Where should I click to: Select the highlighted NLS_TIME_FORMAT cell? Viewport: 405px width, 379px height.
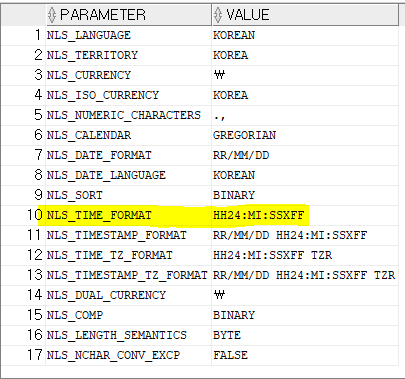point(129,215)
